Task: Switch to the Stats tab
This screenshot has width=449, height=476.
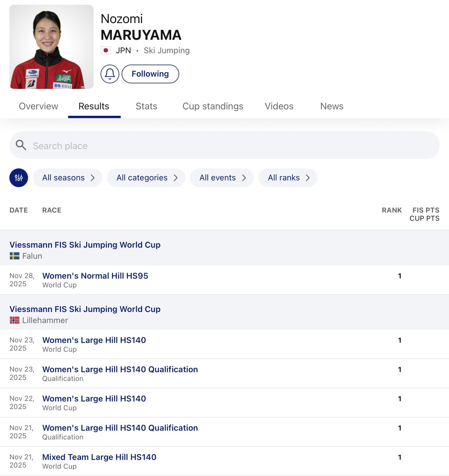Action: pos(146,106)
